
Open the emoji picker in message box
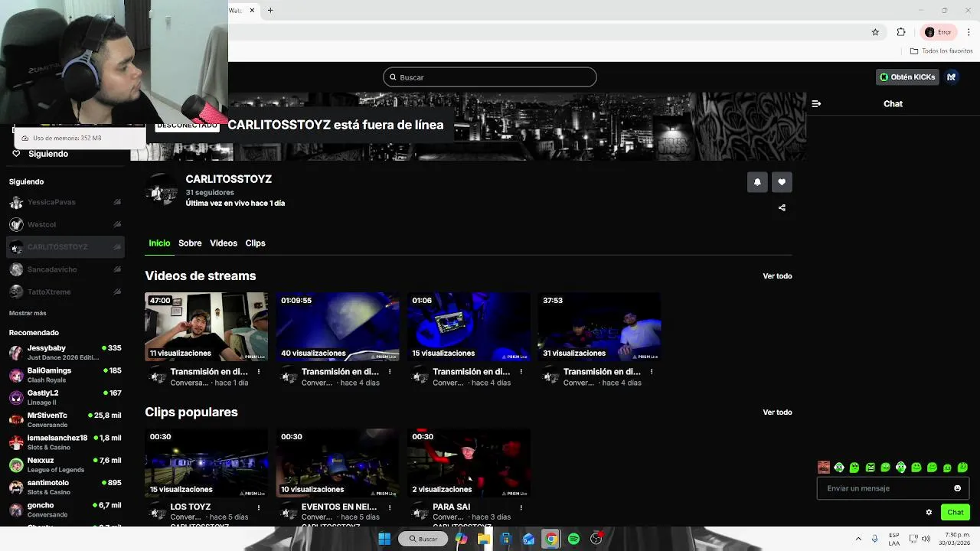pyautogui.click(x=957, y=488)
